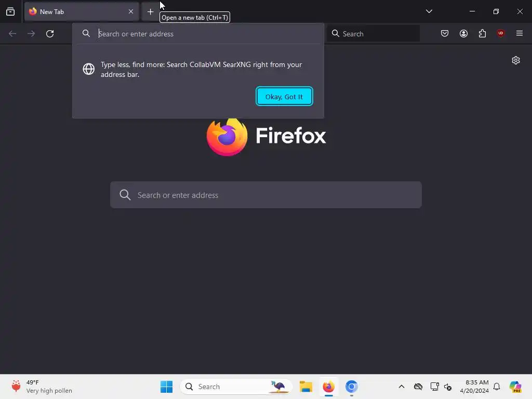Open the clock and date 8:35 AM

[x=474, y=387]
